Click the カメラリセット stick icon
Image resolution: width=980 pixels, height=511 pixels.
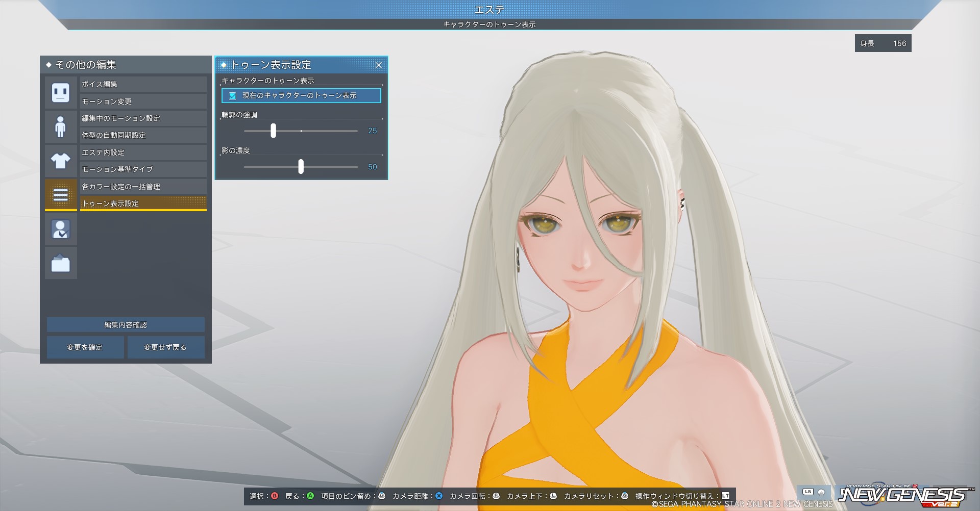coord(625,496)
